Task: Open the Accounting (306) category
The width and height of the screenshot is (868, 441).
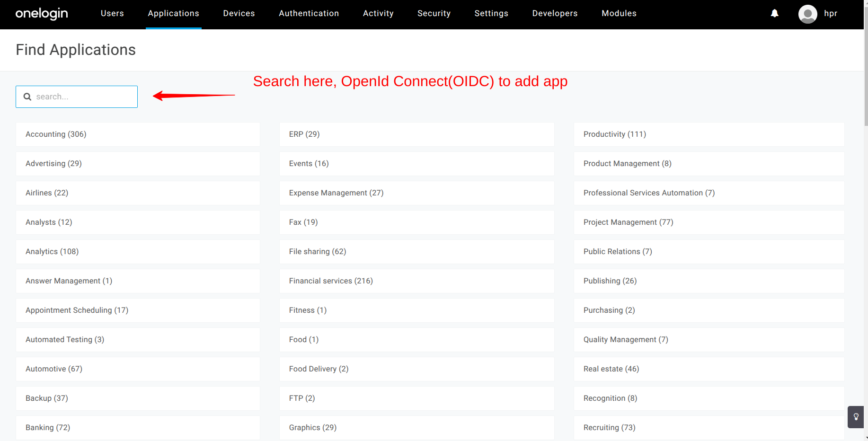Action: [x=138, y=134]
